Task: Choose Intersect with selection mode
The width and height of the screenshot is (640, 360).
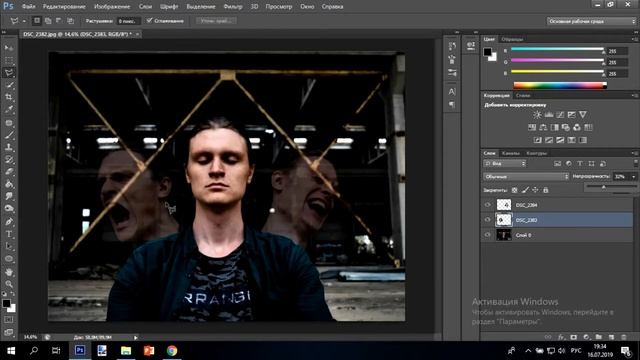Action: click(70, 20)
